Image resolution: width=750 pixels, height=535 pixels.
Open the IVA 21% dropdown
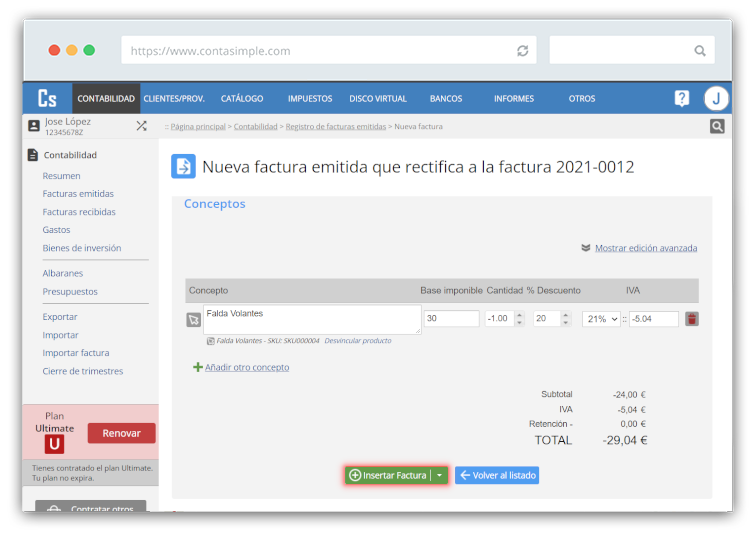[601, 319]
